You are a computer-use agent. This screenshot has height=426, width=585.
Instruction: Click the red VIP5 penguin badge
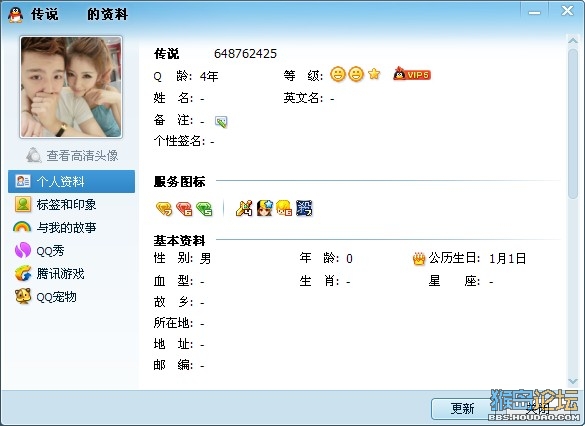pos(412,74)
